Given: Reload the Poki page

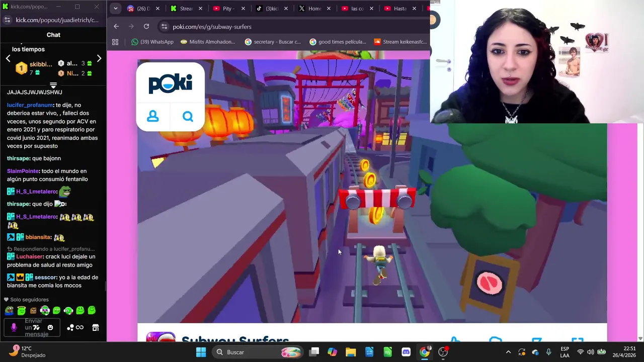Looking at the screenshot, I should pos(146,26).
